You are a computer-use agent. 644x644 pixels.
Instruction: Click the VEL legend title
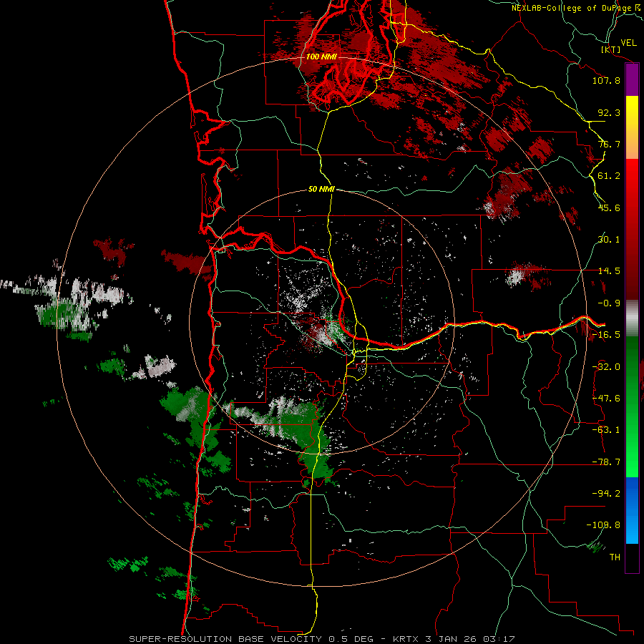(628, 43)
